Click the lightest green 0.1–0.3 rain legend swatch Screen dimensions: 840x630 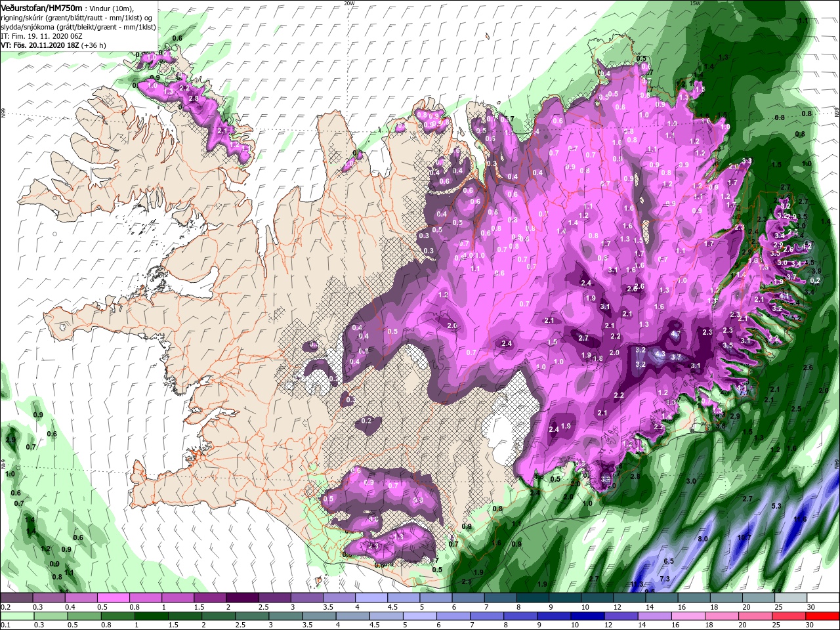pyautogui.click(x=17, y=616)
